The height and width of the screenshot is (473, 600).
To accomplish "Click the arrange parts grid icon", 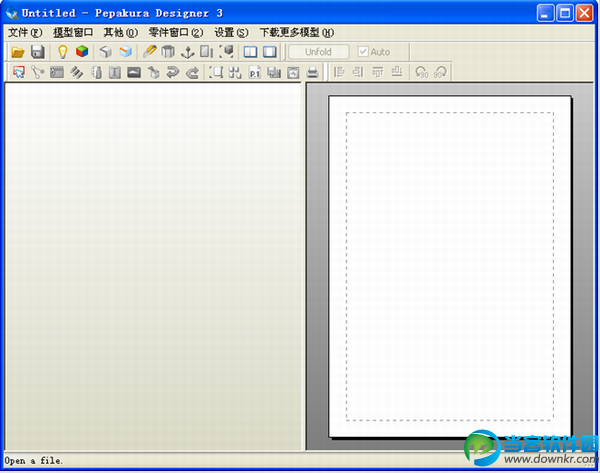I will click(235, 72).
